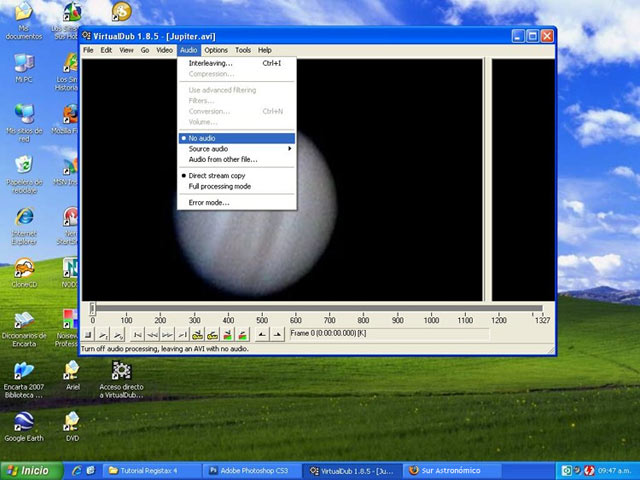Image resolution: width=640 pixels, height=480 pixels.
Task: Enable Direct stream copy mode
Action: (x=216, y=176)
